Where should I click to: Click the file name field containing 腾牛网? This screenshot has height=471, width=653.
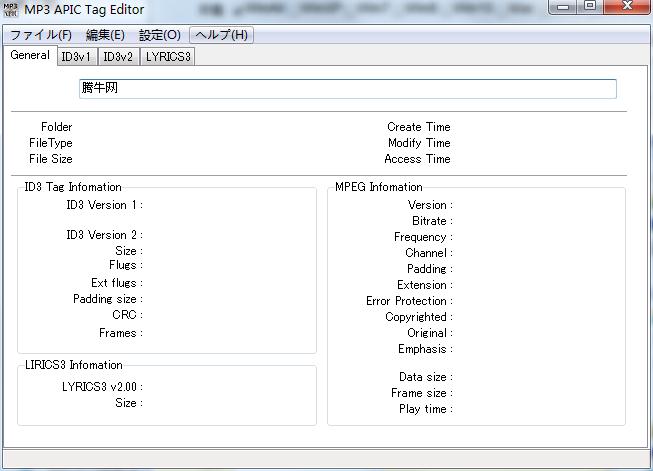point(348,89)
